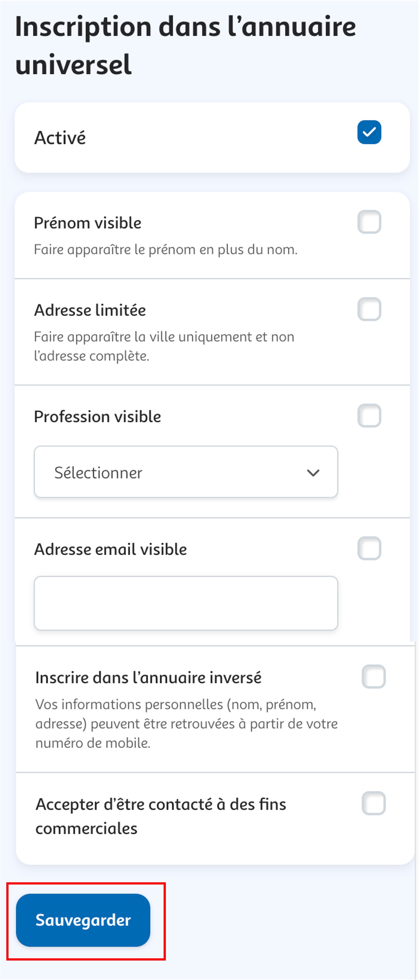Open the Sélectionner profession dropdown
Image resolution: width=419 pixels, height=980 pixels.
click(x=186, y=472)
